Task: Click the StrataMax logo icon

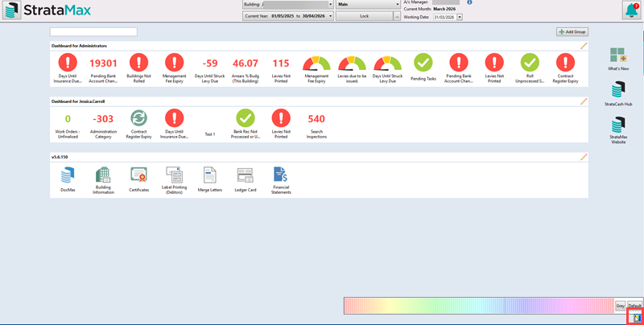Action: point(11,10)
